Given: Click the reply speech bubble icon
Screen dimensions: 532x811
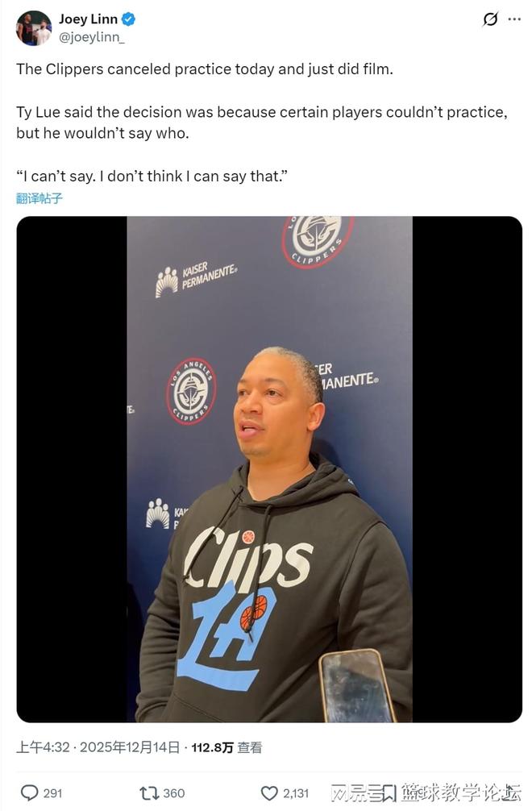Looking at the screenshot, I should pyautogui.click(x=29, y=793).
